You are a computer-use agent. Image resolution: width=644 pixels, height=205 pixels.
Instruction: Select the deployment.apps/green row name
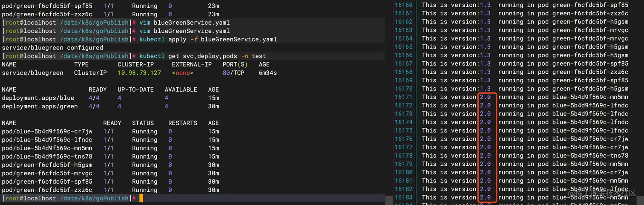tap(40, 106)
